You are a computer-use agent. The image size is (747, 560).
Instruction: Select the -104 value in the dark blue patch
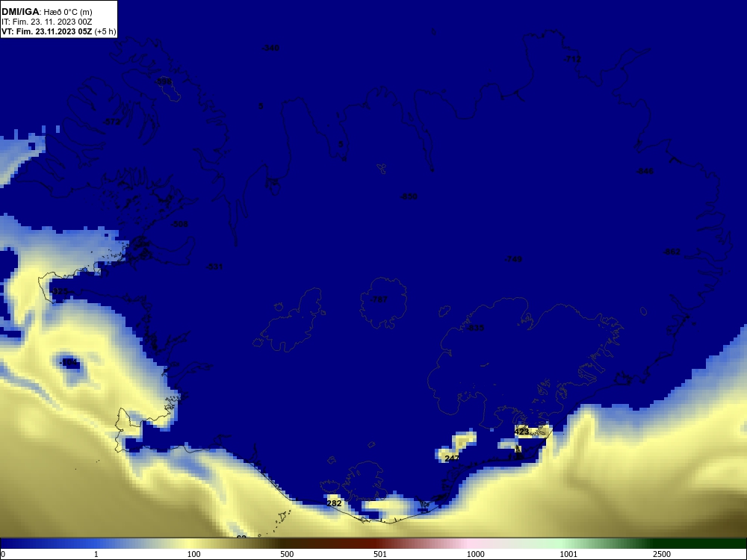[x=69, y=362]
